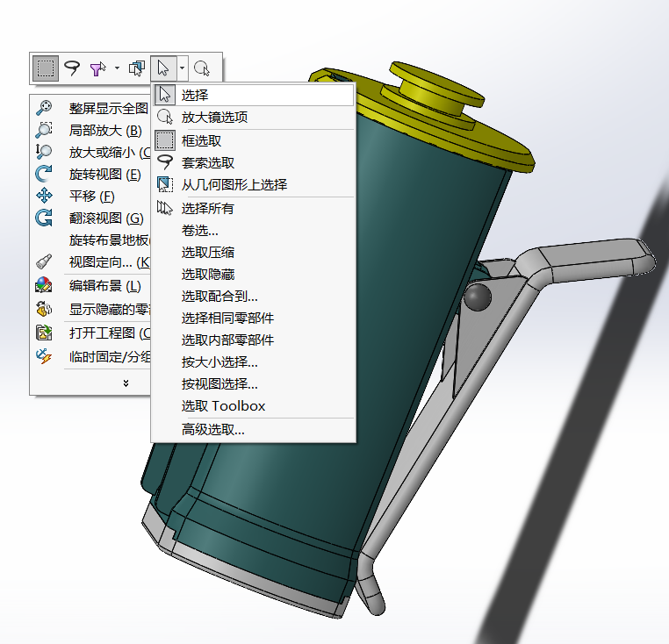Click 旋转布景地板 in context menu
Viewport: 669px width, 644px height.
(110, 240)
